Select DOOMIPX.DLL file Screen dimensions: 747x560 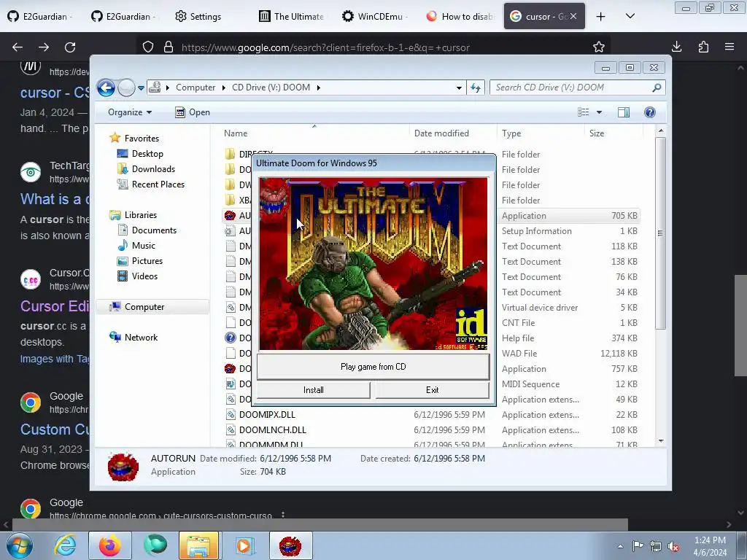click(x=267, y=415)
